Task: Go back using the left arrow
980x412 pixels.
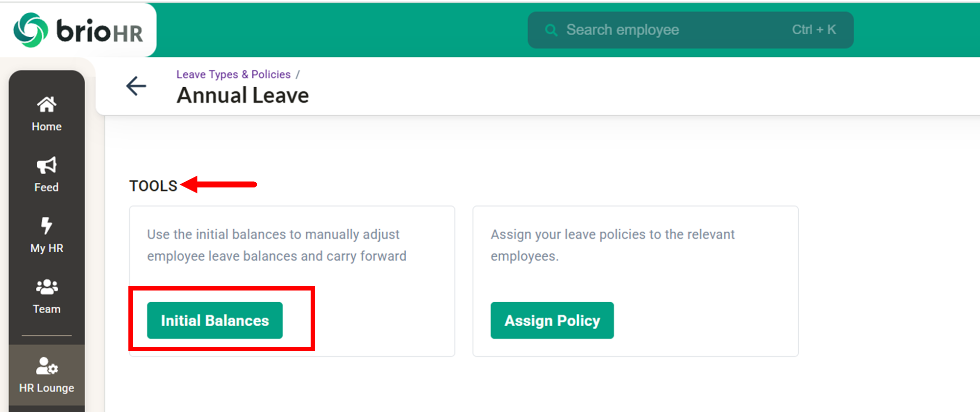Action: 136,86
